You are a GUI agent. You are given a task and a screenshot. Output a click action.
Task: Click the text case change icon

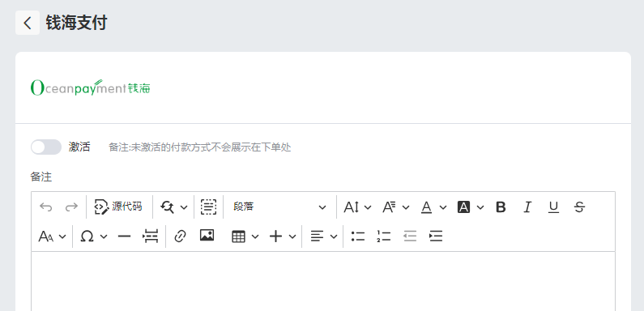[x=46, y=236]
